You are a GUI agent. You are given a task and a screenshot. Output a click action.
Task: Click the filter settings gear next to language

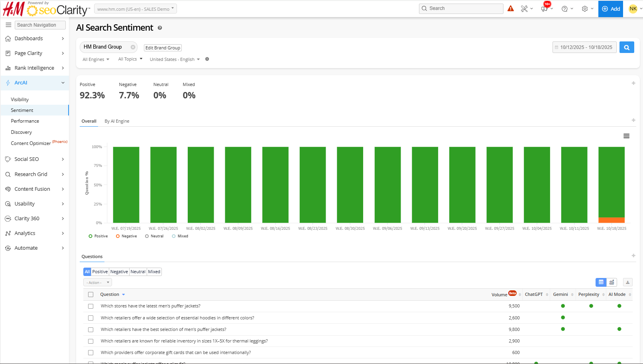(x=207, y=59)
